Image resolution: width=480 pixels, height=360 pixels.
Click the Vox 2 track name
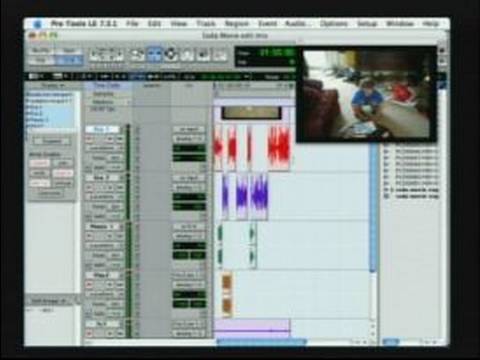click(x=102, y=178)
